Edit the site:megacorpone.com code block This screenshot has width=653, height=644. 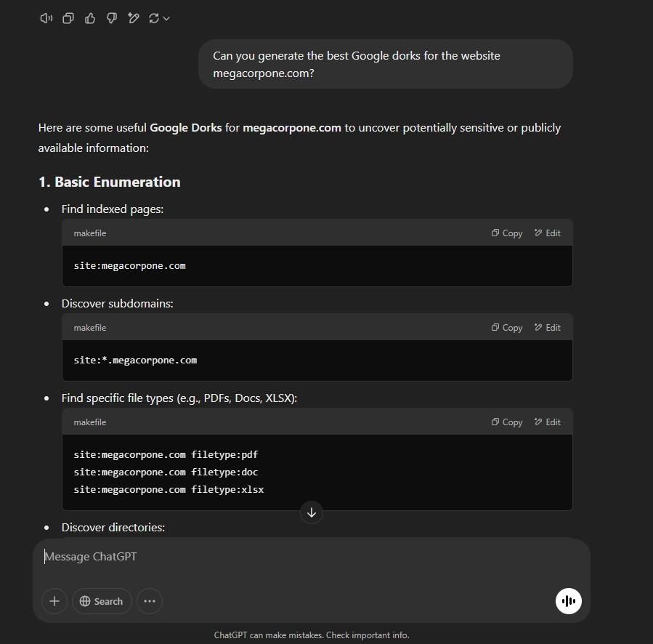[x=547, y=233]
